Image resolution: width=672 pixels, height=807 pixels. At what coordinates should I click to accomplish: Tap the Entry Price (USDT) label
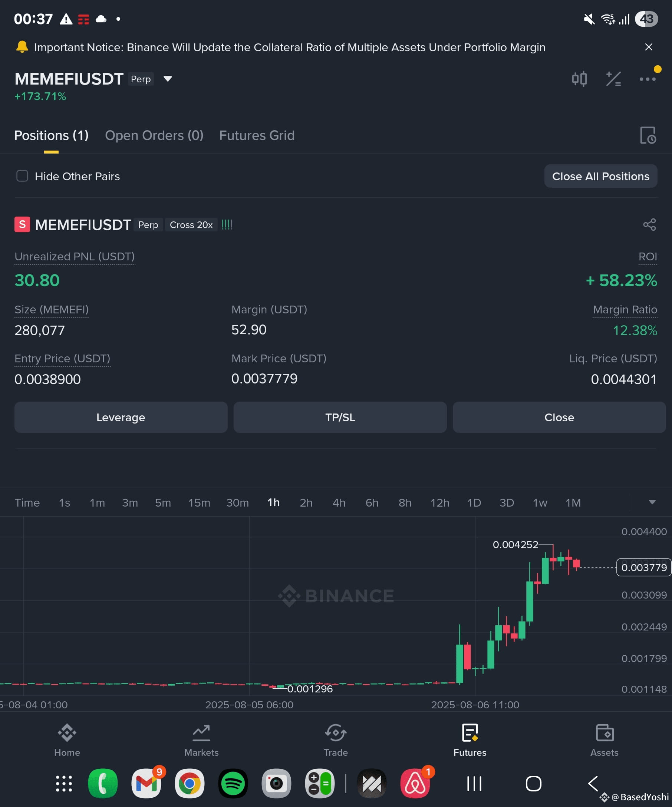pos(62,358)
